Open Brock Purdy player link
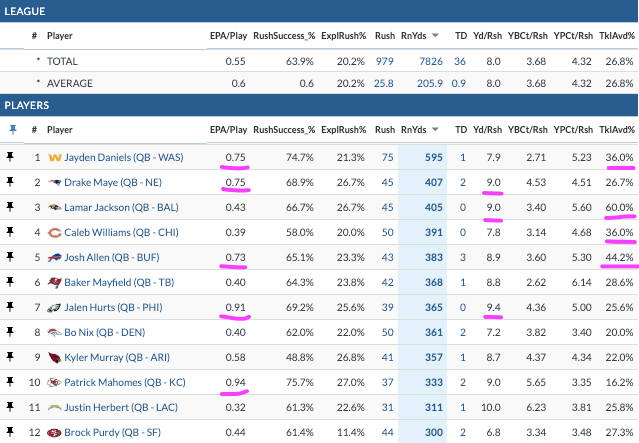The width and height of the screenshot is (639, 443). [112, 432]
